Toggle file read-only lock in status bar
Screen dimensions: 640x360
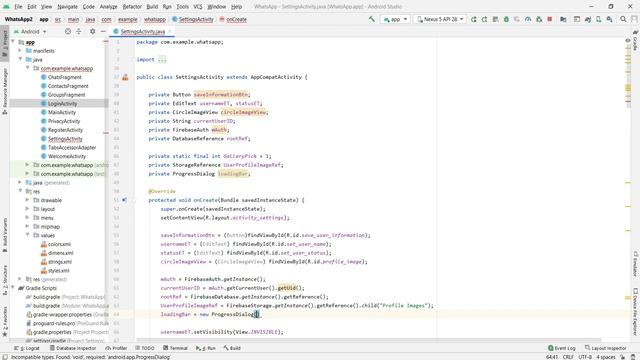(623, 357)
